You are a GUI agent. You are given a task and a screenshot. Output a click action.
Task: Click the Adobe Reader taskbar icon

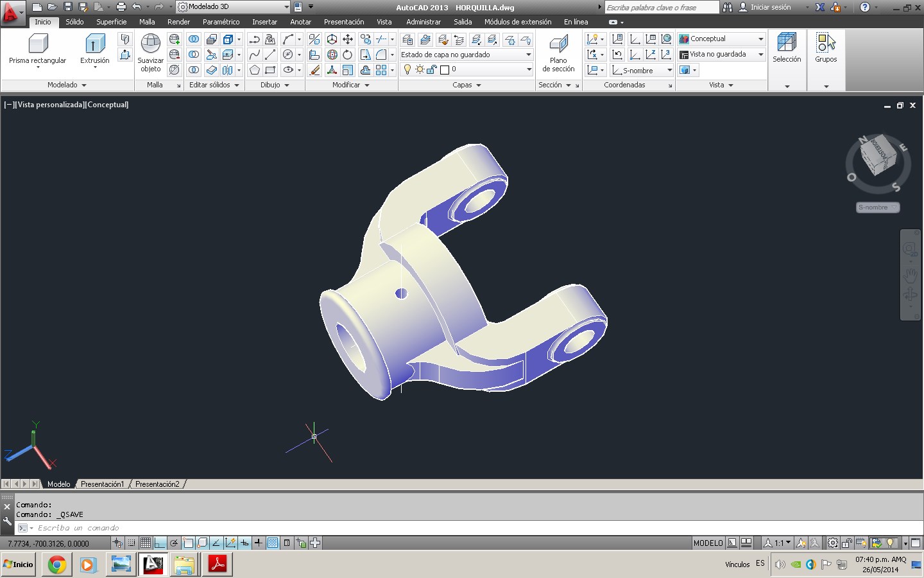click(x=217, y=565)
